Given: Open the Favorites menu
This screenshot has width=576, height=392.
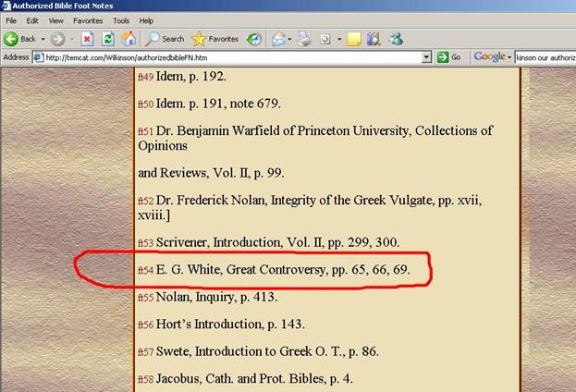Looking at the screenshot, I should pos(88,20).
